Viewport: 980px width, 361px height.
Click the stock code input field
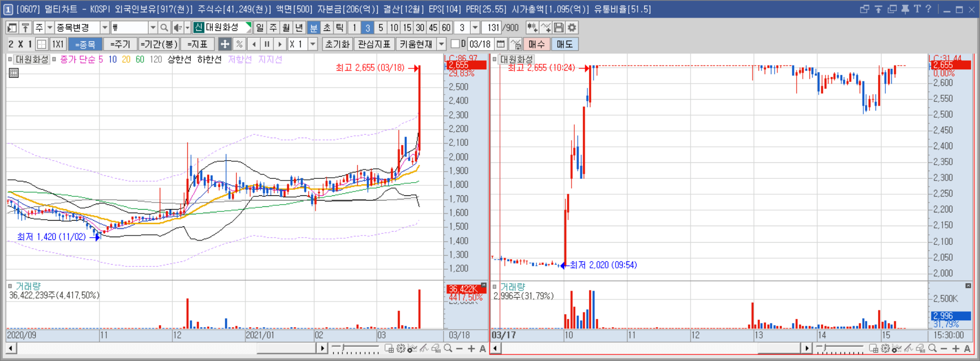tap(129, 28)
